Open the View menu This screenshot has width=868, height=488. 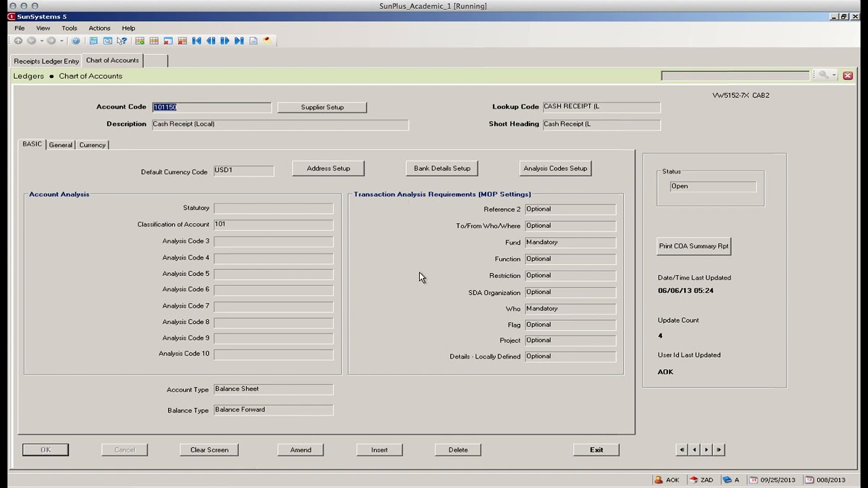point(43,28)
